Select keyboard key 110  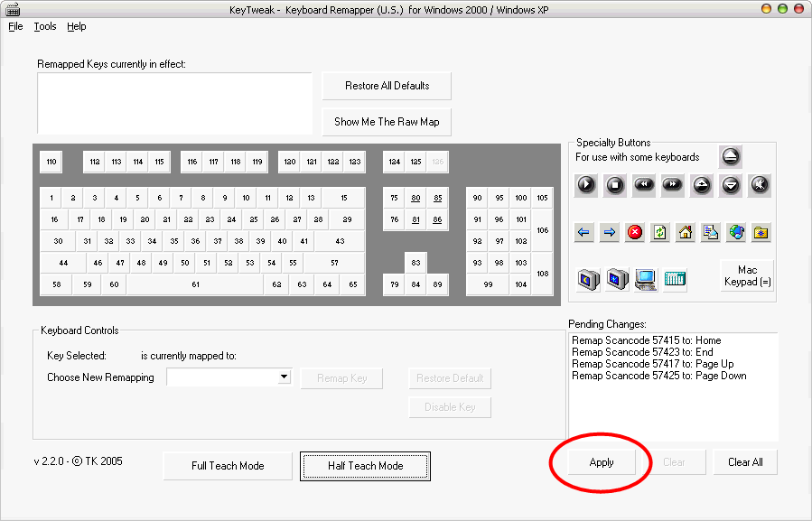(x=51, y=162)
